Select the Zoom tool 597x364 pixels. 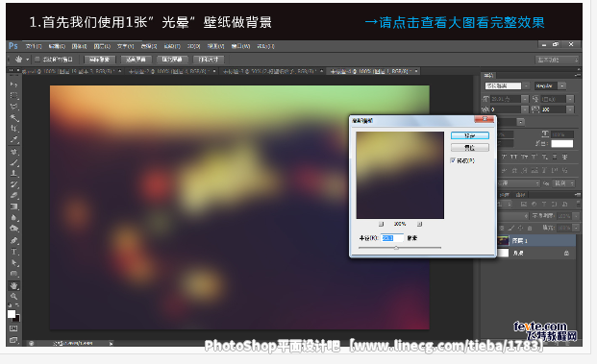13,296
